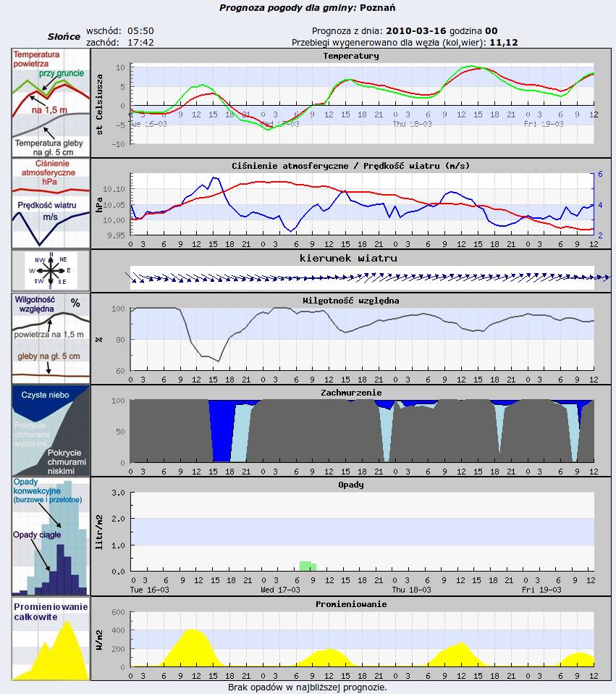Click the 'na 1,5 m' red legend label
Viewport: 616px width, 694px height.
tap(49, 110)
